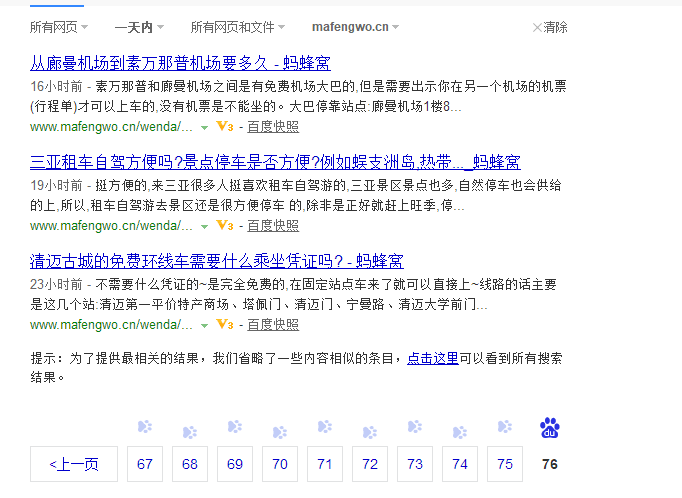Expand green arrow beside 三亚租车 result URL
Viewport: 682px width, 498px height.
(x=204, y=227)
